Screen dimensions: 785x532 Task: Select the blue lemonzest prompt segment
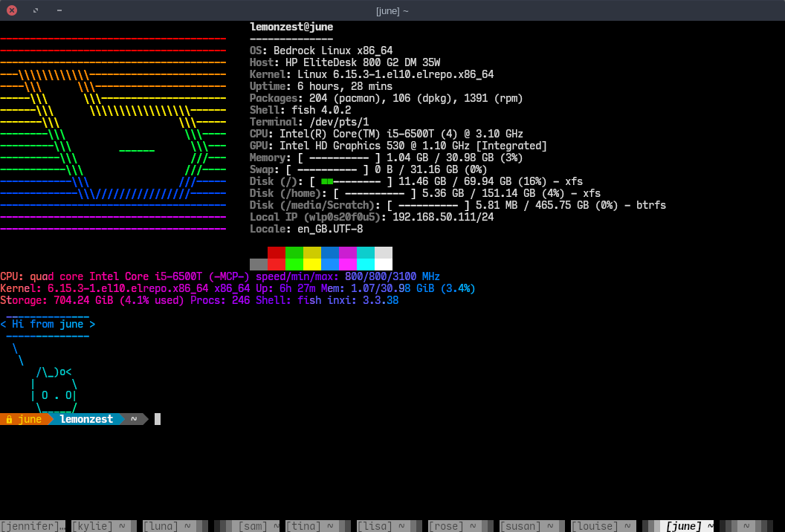pos(85,418)
